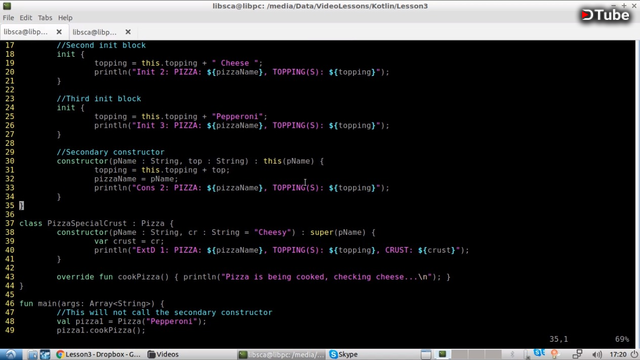Open the start menu in the taskbar

click(x=11, y=354)
